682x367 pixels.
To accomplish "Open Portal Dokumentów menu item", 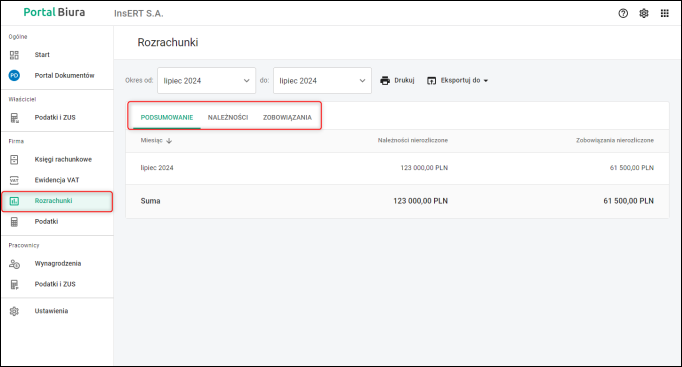I will pos(64,76).
